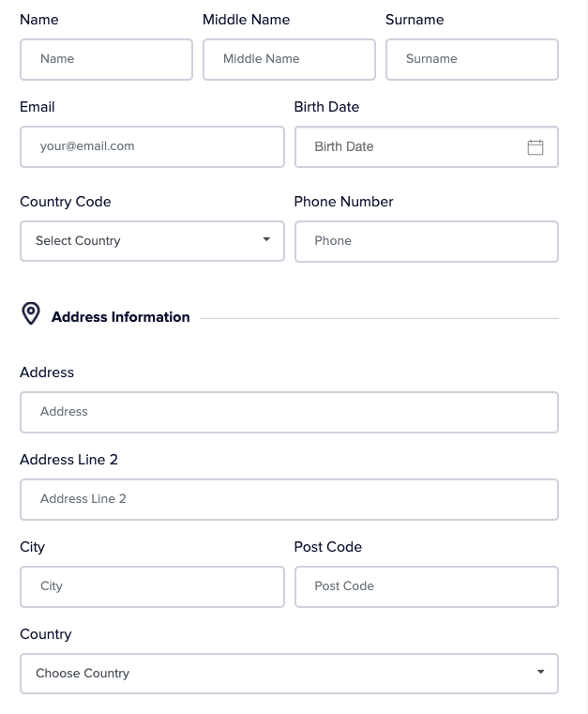Screen dimensions: 588x714
Task: Expand the Country Code dropdown arrow
Action: tap(266, 239)
